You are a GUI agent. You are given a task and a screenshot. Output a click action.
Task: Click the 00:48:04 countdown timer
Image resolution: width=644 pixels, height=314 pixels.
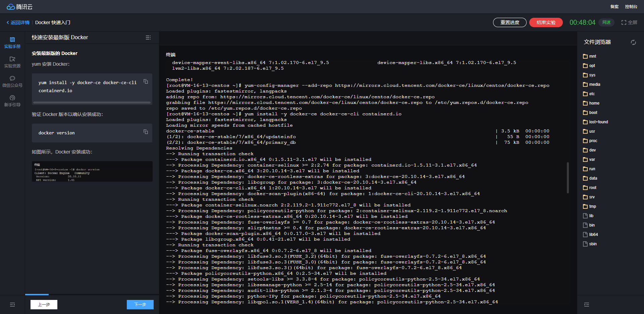tap(582, 22)
